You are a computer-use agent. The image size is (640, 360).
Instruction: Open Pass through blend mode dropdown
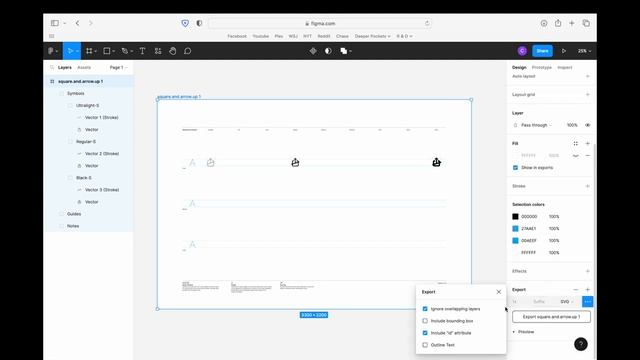536,125
